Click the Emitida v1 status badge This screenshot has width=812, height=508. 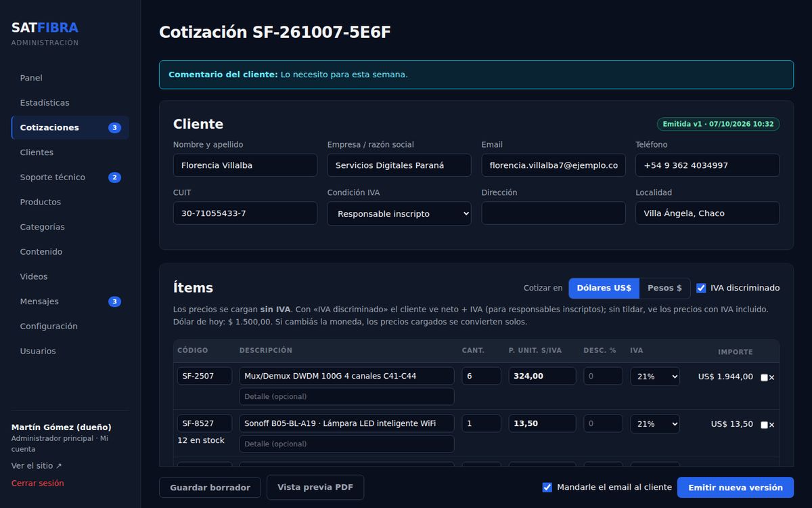[x=718, y=125]
